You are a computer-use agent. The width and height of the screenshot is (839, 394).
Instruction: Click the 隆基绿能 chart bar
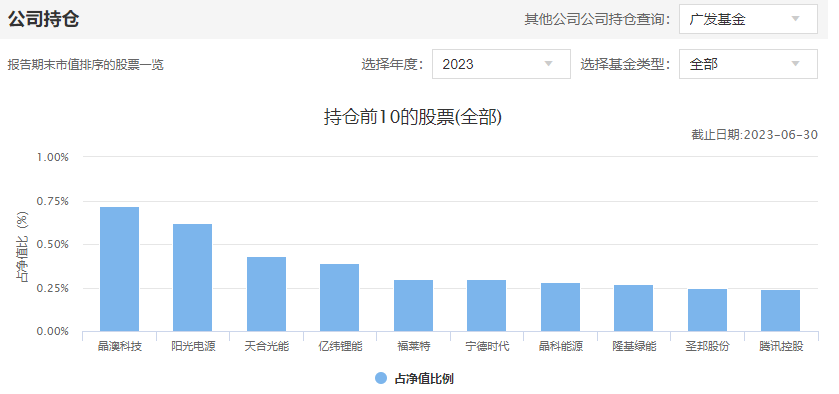[x=634, y=308]
